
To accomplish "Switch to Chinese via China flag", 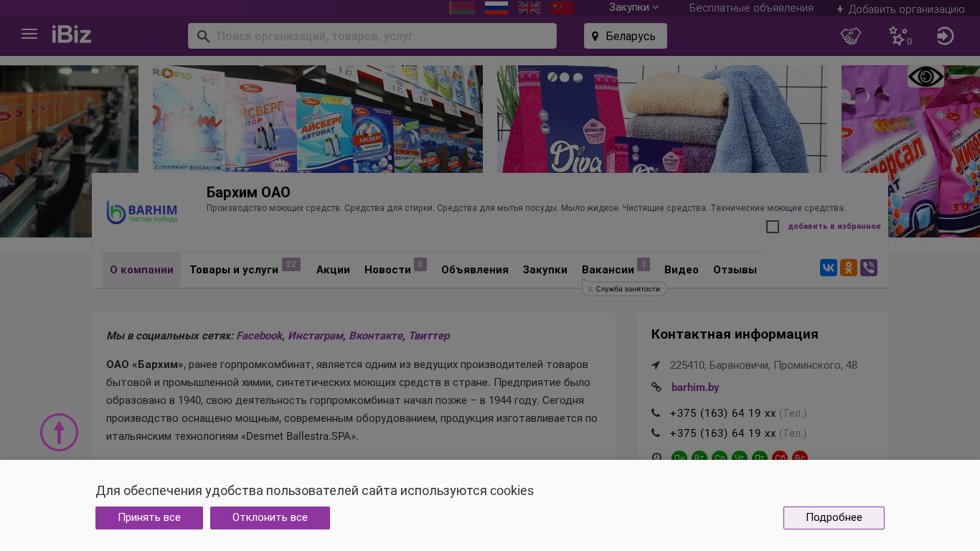I will (x=562, y=7).
